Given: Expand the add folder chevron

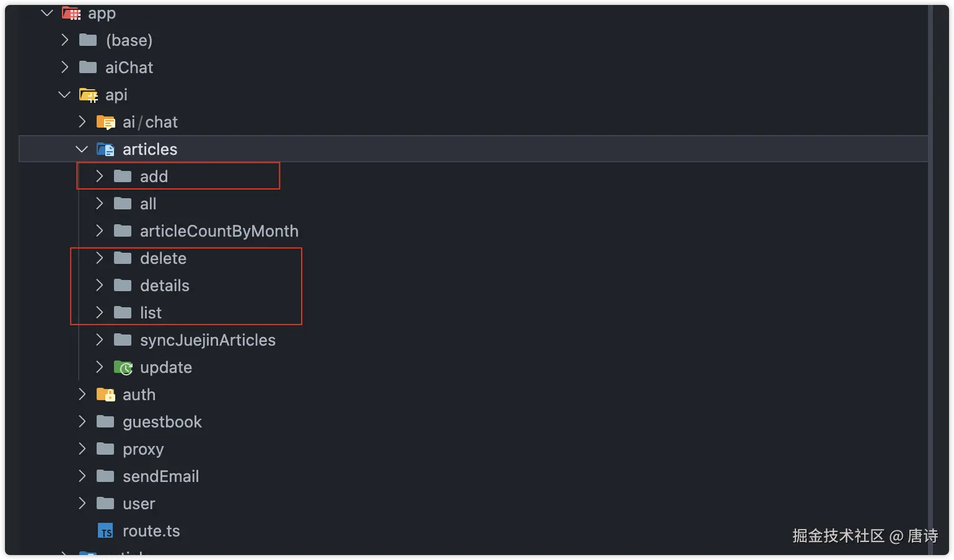Looking at the screenshot, I should [x=99, y=177].
